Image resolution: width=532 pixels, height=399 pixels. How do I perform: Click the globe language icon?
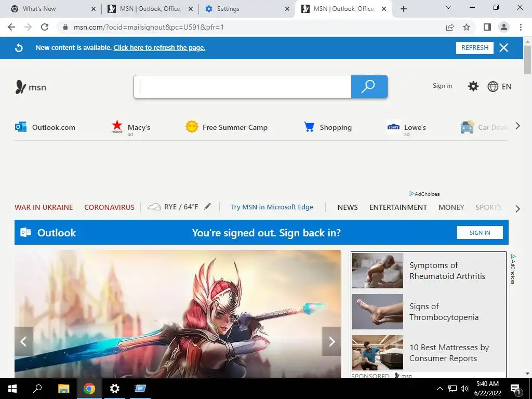(493, 87)
